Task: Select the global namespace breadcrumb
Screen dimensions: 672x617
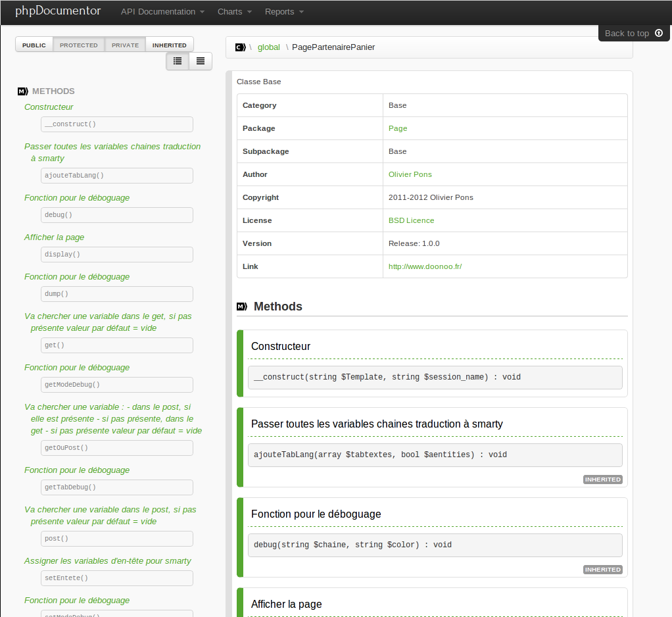Action: [x=268, y=47]
